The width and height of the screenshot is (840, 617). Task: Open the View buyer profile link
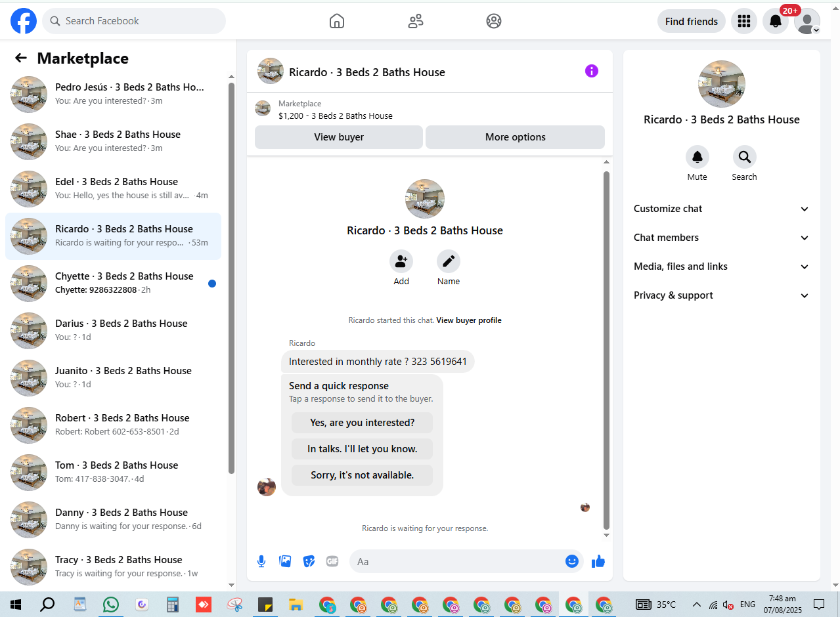coord(469,320)
